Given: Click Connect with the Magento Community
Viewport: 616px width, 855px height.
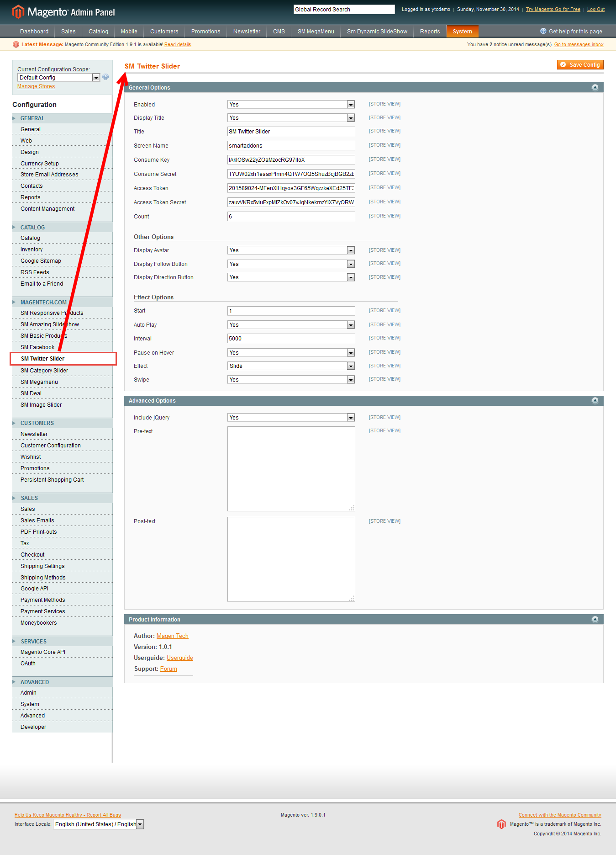Looking at the screenshot, I should (x=560, y=815).
